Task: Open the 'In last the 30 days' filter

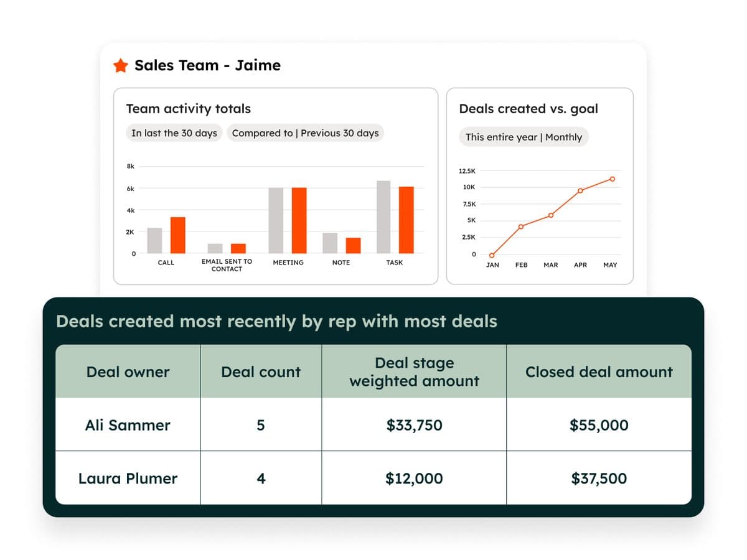Action: (174, 133)
